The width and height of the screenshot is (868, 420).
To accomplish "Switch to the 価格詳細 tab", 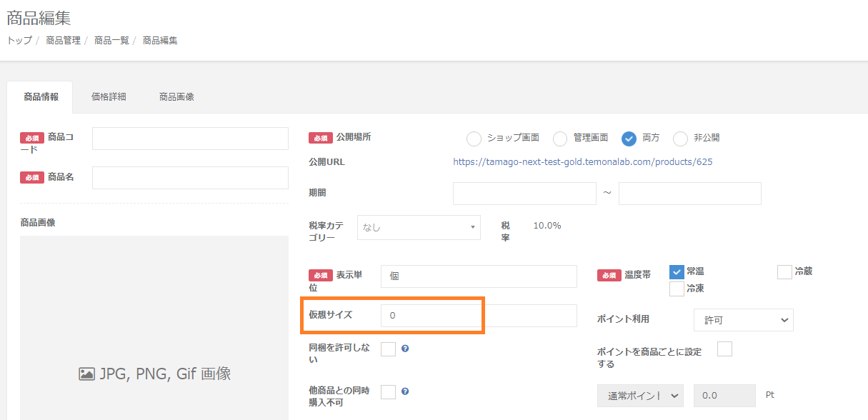I will click(109, 97).
